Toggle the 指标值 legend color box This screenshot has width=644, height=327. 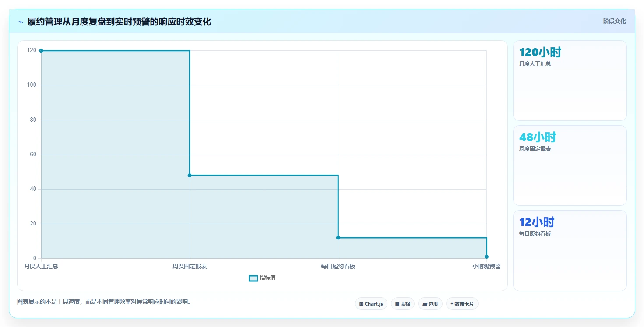point(253,278)
